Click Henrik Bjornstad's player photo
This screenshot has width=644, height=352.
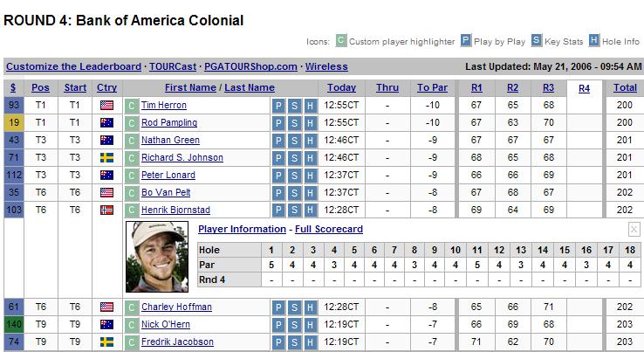coord(157,257)
